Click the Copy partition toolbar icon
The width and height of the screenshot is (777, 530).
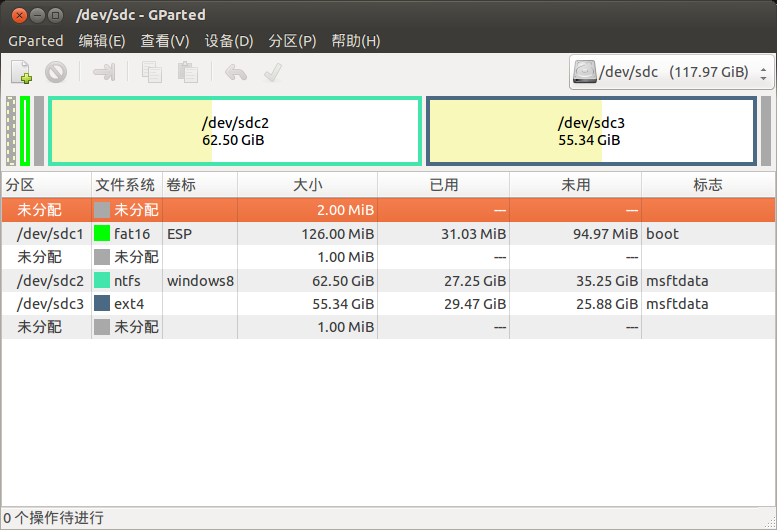[152, 72]
